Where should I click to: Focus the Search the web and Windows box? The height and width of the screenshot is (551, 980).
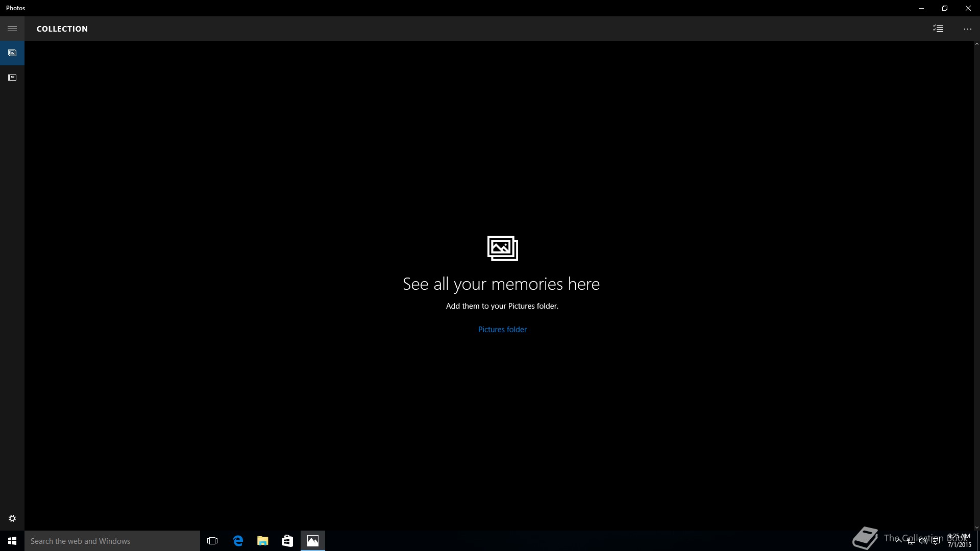click(x=112, y=541)
